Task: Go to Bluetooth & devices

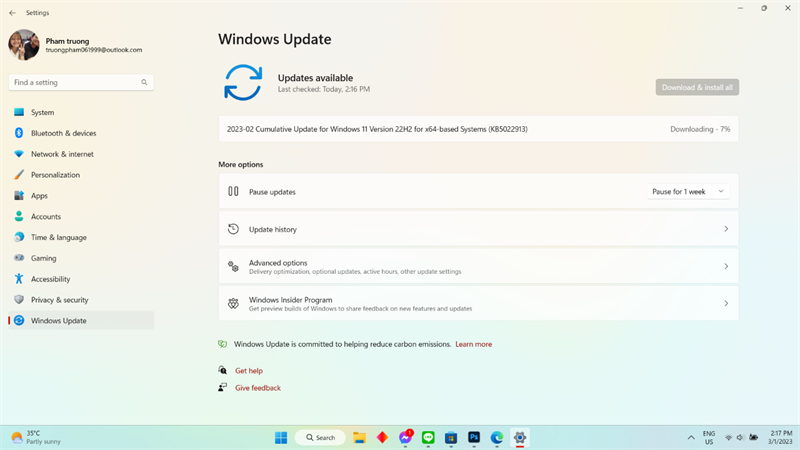Action: coord(81,133)
